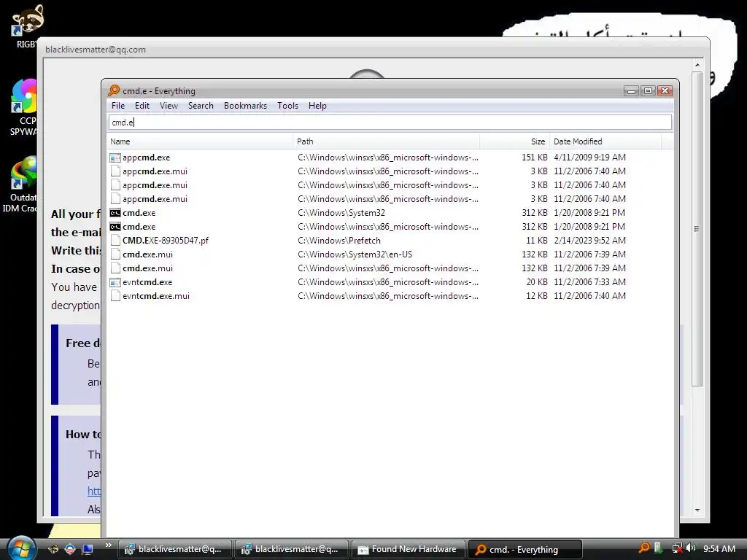Screen dimensions: 747x560
Task: Sort results by the Date Modified column header
Action: pos(605,141)
